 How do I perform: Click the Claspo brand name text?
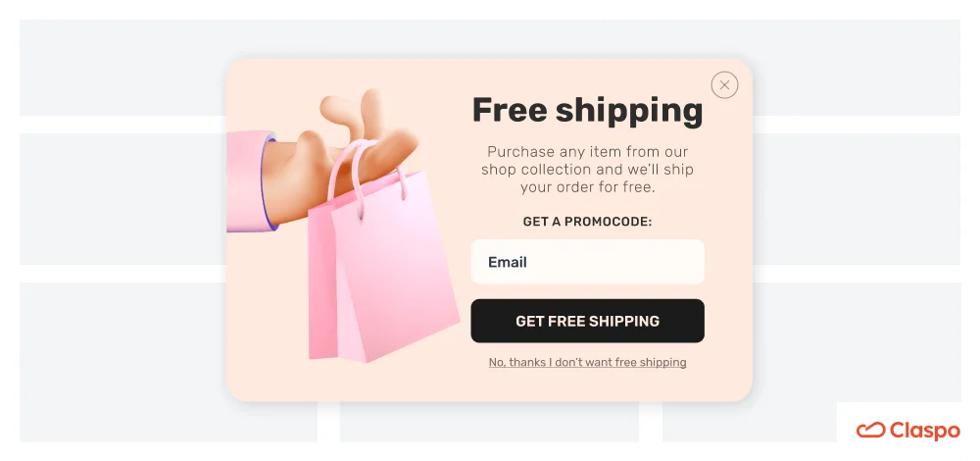coord(924,431)
